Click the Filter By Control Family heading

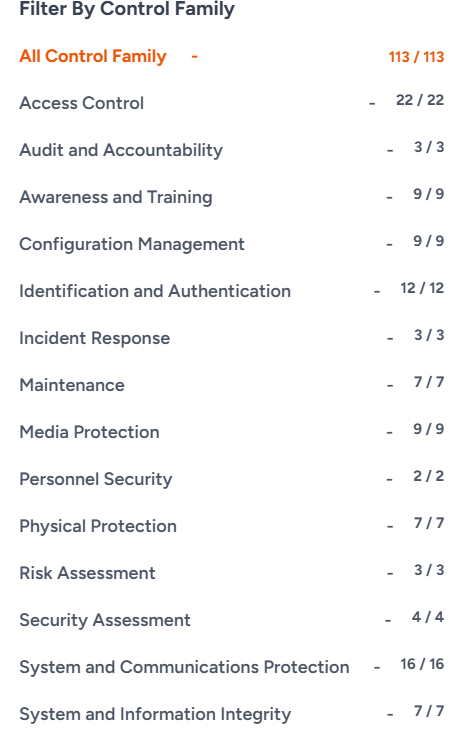point(127,9)
